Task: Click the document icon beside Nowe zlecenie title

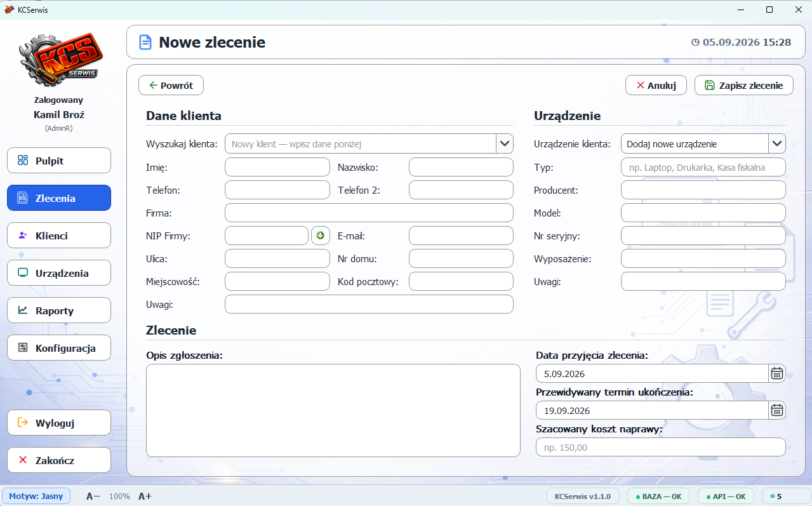Action: pyautogui.click(x=146, y=43)
